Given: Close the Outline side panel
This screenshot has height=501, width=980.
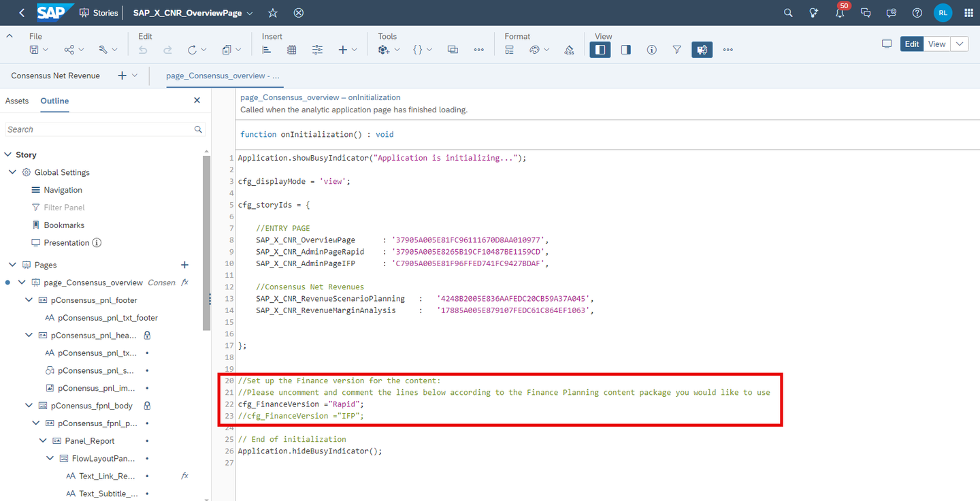Looking at the screenshot, I should click(x=197, y=100).
